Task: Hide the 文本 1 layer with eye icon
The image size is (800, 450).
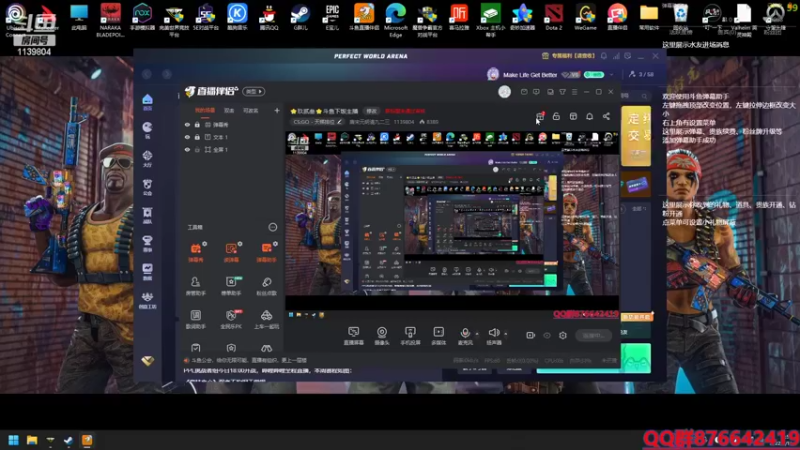Action: click(x=187, y=137)
